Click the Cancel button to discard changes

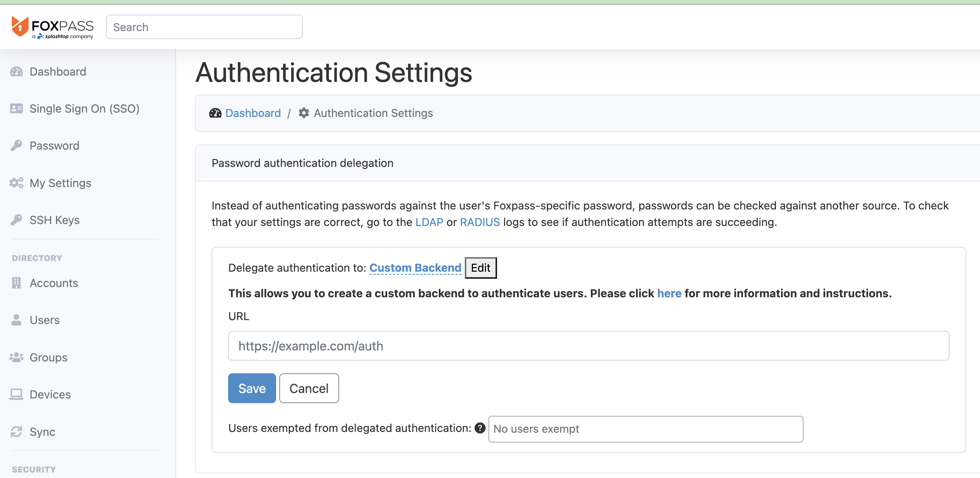[309, 388]
